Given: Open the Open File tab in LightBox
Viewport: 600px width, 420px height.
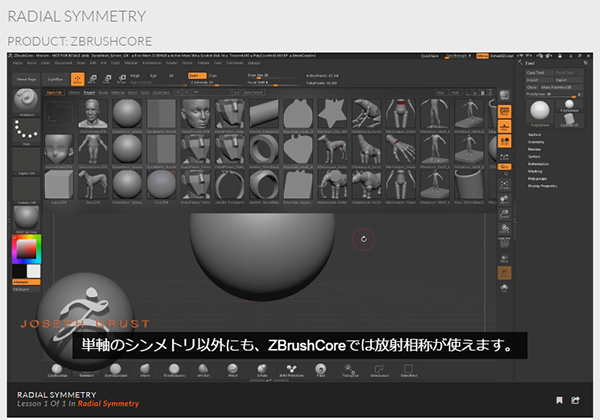Looking at the screenshot, I should [55, 91].
